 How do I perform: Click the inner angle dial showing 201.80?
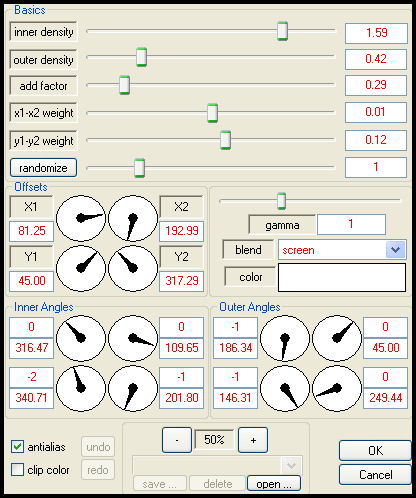click(133, 388)
